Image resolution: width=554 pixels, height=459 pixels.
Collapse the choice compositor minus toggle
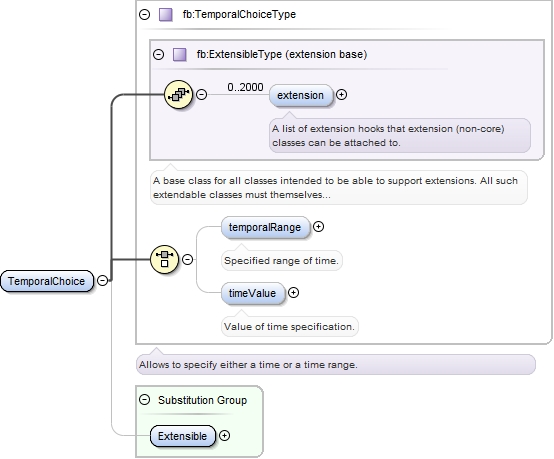pos(187,259)
